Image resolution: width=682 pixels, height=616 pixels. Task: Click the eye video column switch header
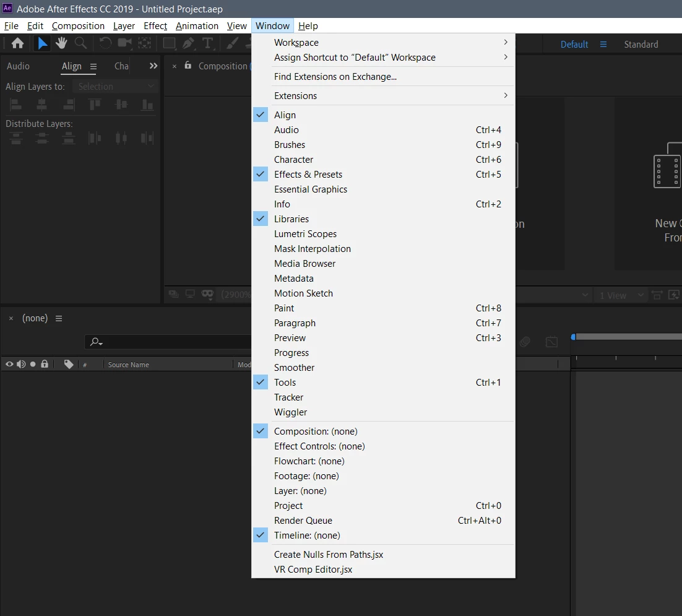(9, 364)
